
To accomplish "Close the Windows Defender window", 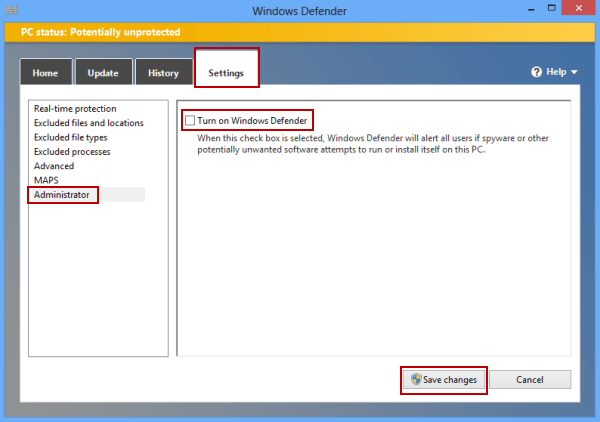I will (x=579, y=8).
